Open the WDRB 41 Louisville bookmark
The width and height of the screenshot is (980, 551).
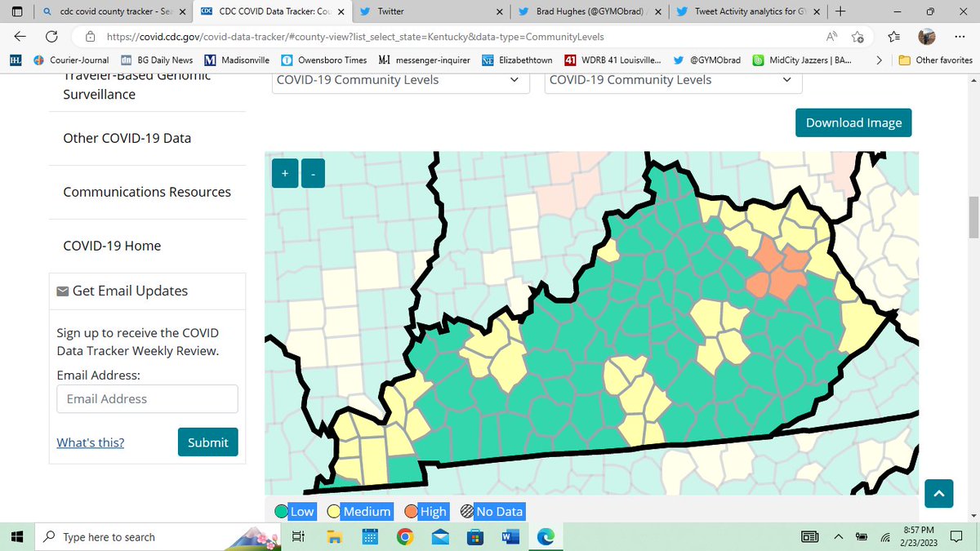[x=613, y=60]
